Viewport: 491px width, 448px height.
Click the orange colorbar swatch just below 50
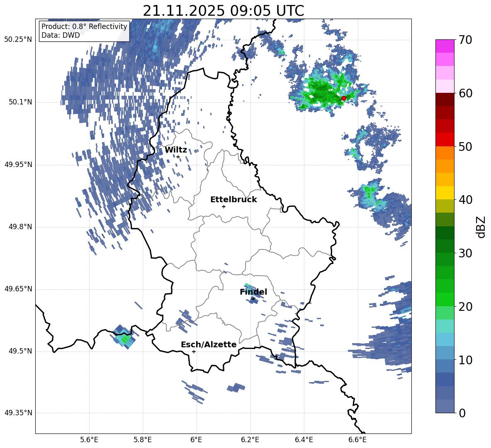445,153
